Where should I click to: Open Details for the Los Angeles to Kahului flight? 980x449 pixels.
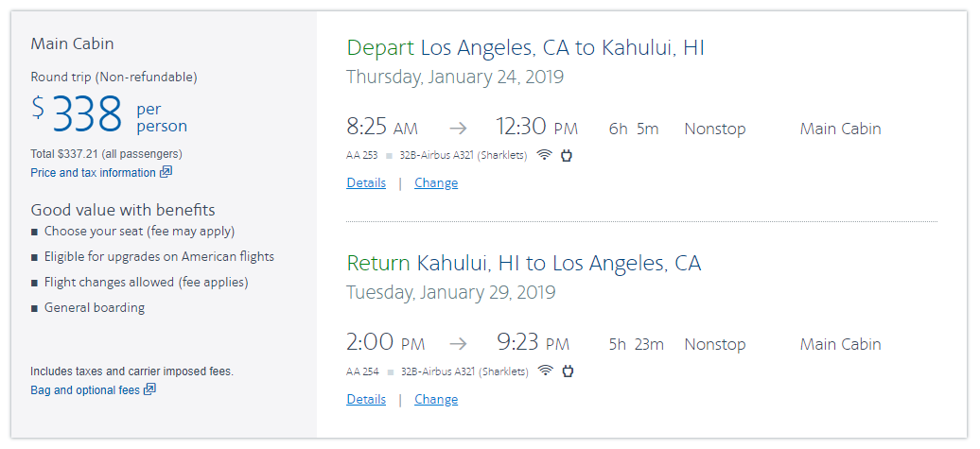366,183
